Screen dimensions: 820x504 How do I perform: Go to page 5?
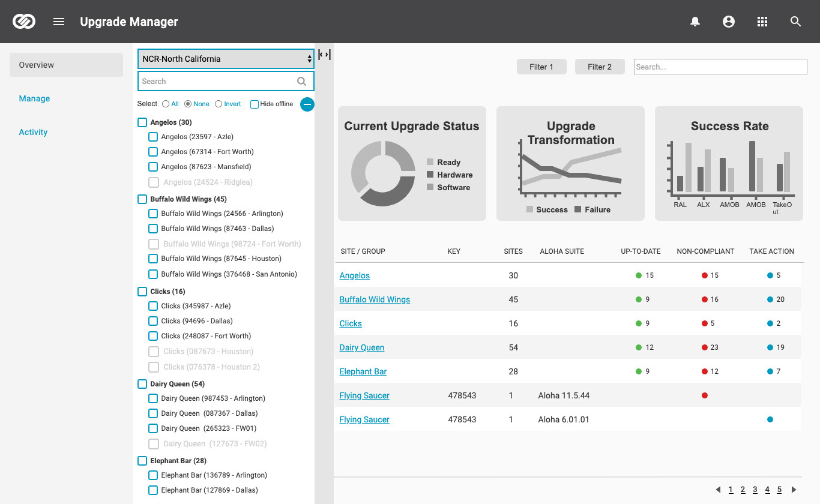click(x=780, y=490)
